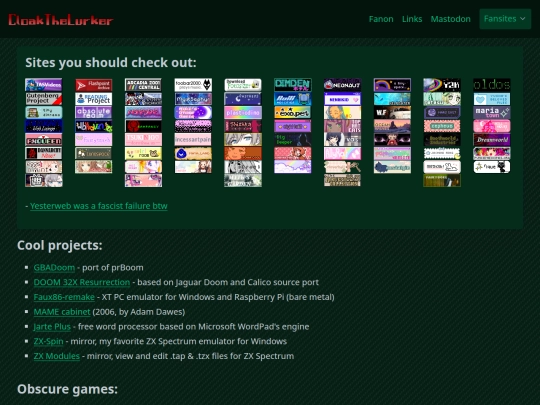Open the Faux86-remake link
The height and width of the screenshot is (405, 540).
click(64, 297)
